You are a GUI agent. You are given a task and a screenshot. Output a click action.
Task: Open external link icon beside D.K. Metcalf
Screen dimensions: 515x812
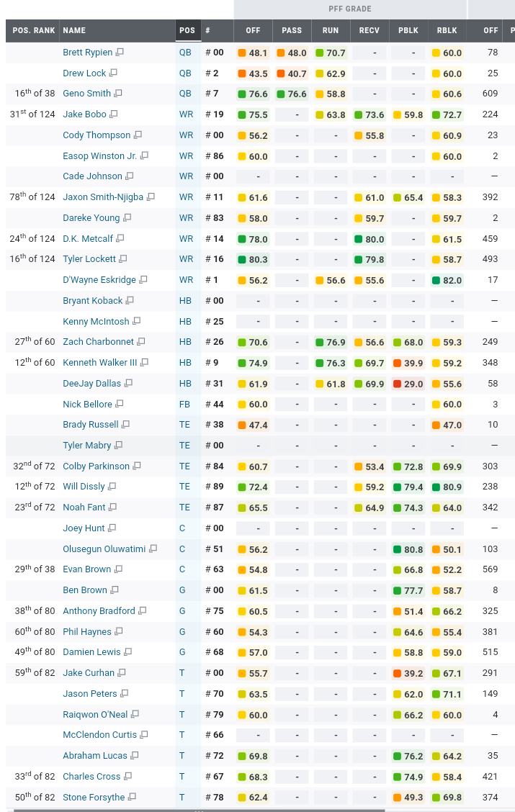pos(120,239)
